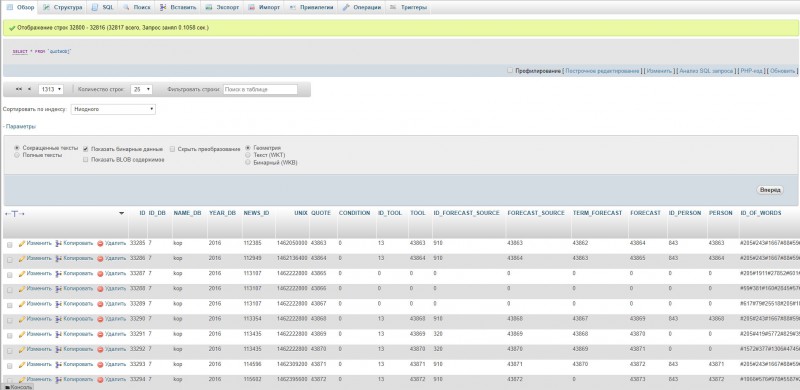Click the PHP-код link
The image size is (800, 390).
click(x=751, y=71)
